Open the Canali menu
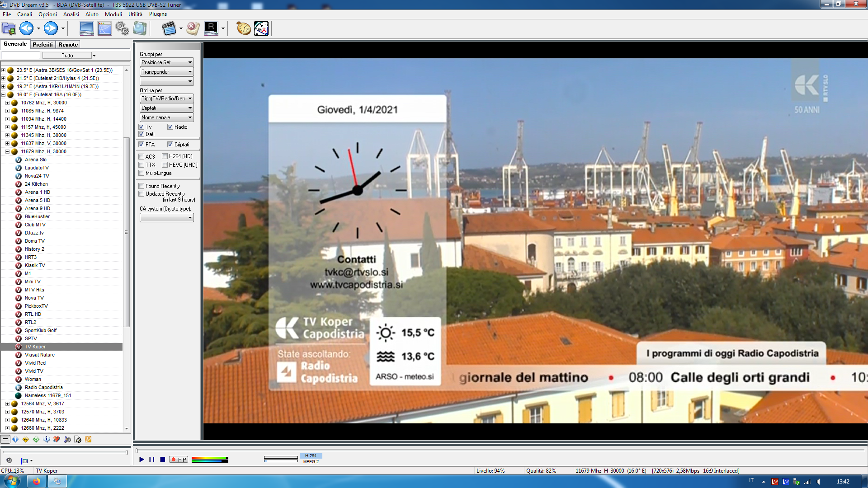This screenshot has width=868, height=488. pyautogui.click(x=24, y=14)
